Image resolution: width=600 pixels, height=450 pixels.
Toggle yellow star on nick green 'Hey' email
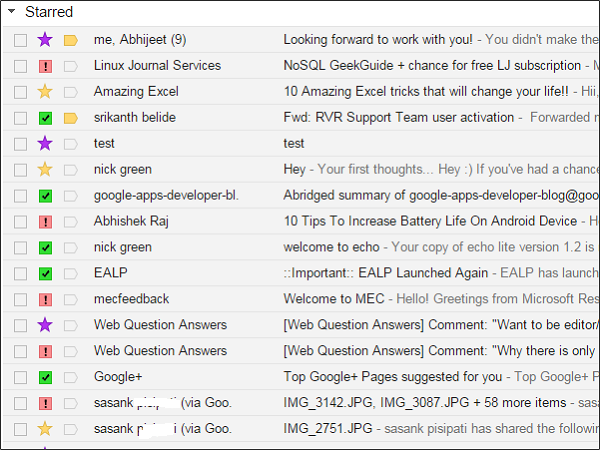(45, 169)
